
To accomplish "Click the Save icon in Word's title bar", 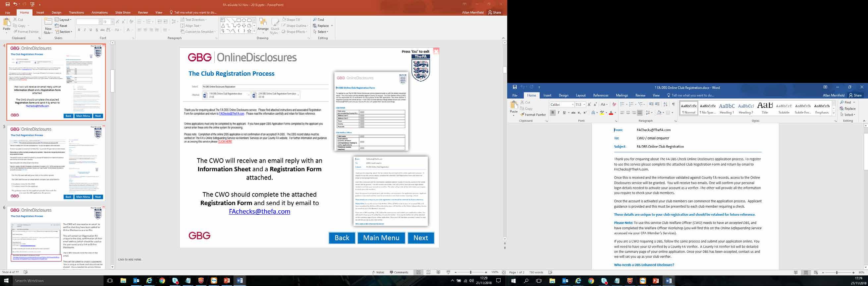I will point(515,87).
